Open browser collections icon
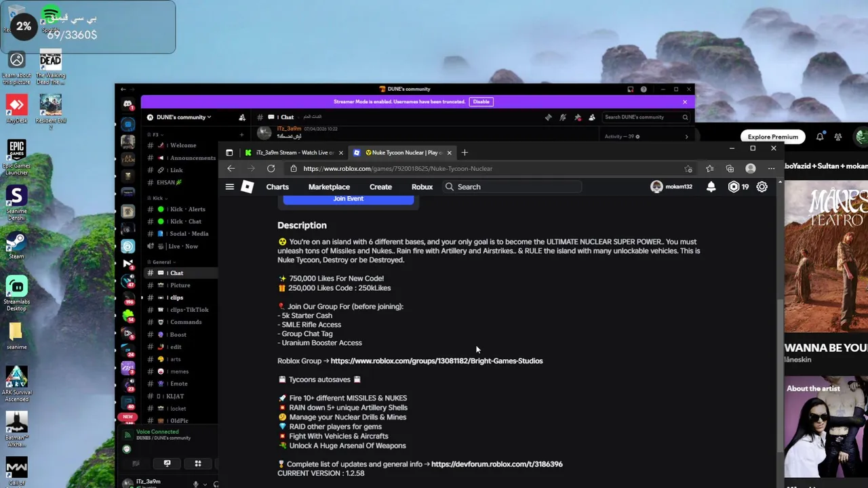The height and width of the screenshot is (488, 868). [730, 169]
